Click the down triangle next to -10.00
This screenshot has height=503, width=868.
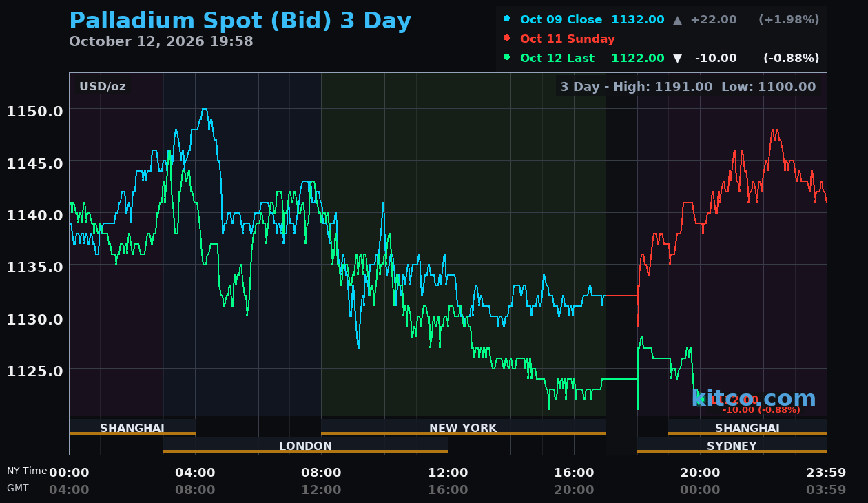tap(678, 59)
